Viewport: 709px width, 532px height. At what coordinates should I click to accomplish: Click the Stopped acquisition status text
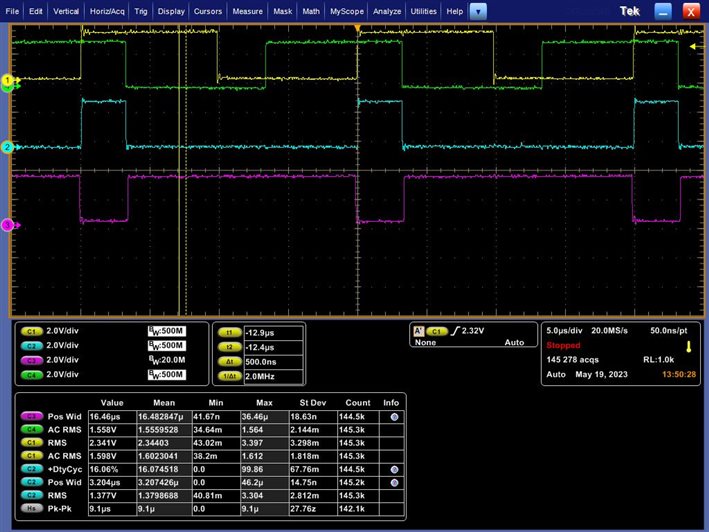tap(562, 344)
